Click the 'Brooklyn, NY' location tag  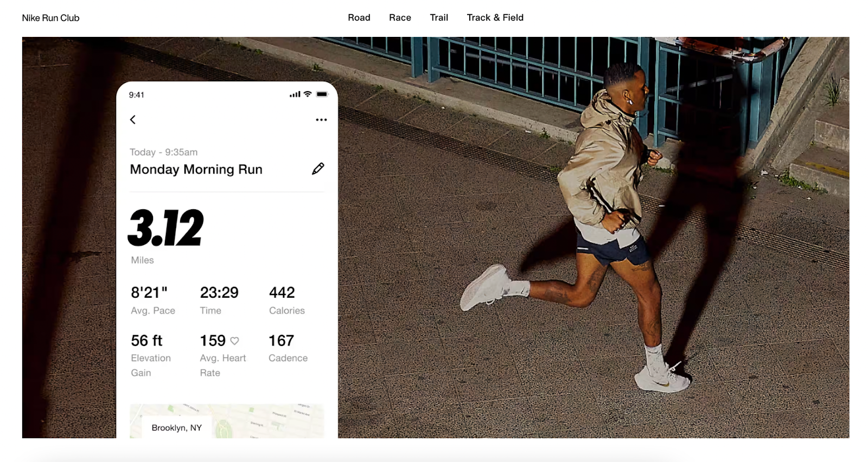coord(177,428)
